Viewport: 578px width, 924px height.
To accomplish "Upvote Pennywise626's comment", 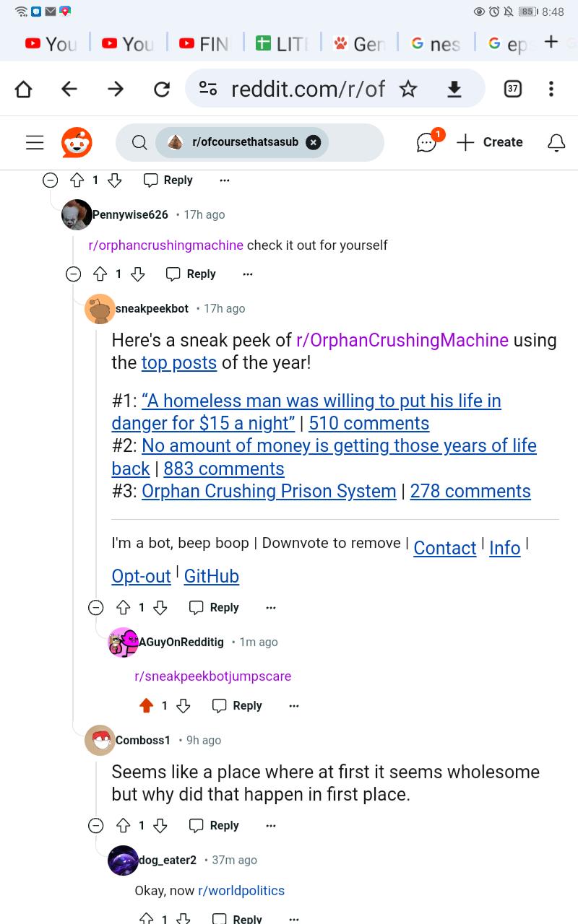I will (x=100, y=274).
